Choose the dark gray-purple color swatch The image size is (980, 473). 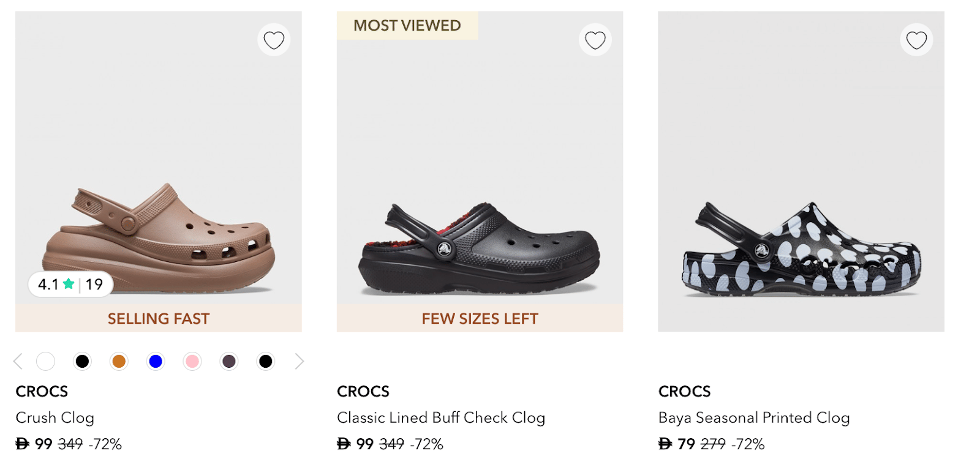click(x=229, y=362)
